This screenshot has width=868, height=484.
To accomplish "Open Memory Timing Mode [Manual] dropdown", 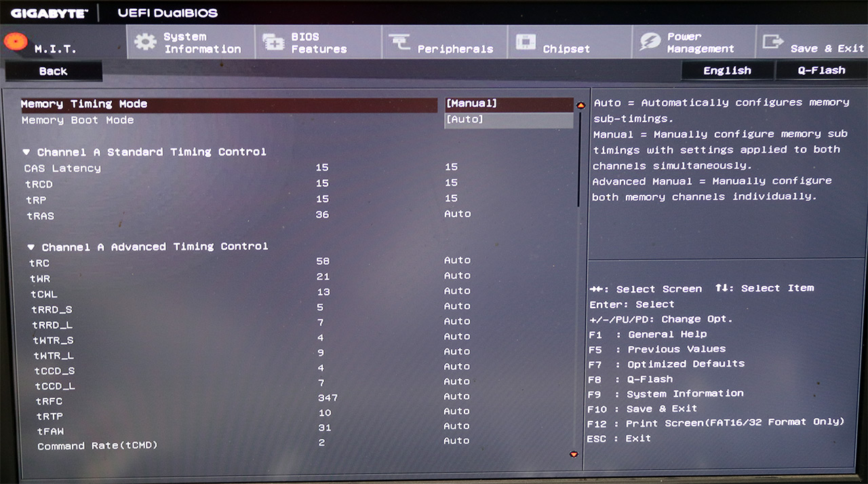I will pyautogui.click(x=509, y=104).
